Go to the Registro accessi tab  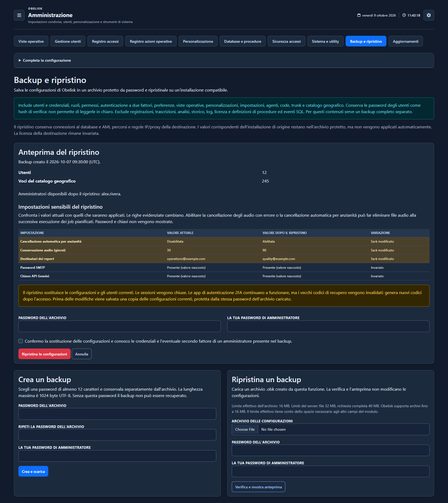click(x=105, y=41)
